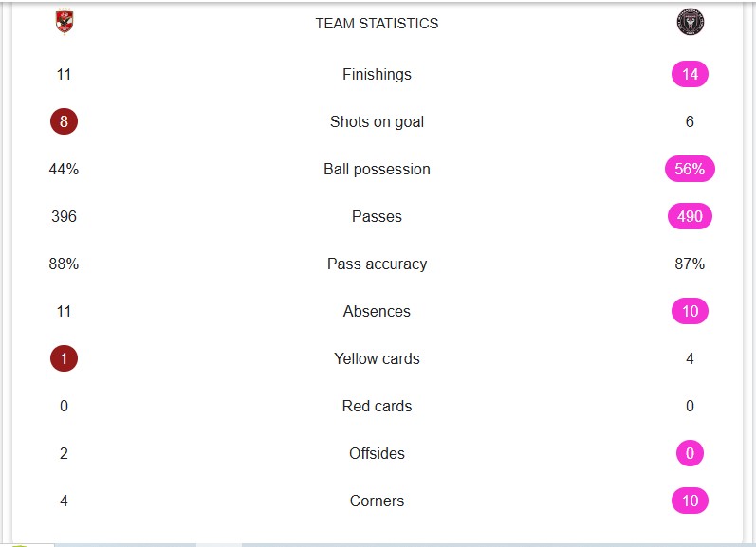Click the pink 490 Passes badge

(690, 216)
